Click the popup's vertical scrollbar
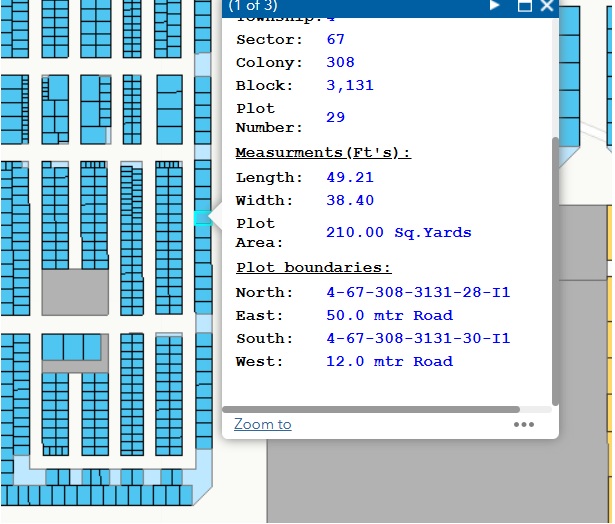This screenshot has width=615, height=524. (x=555, y=270)
